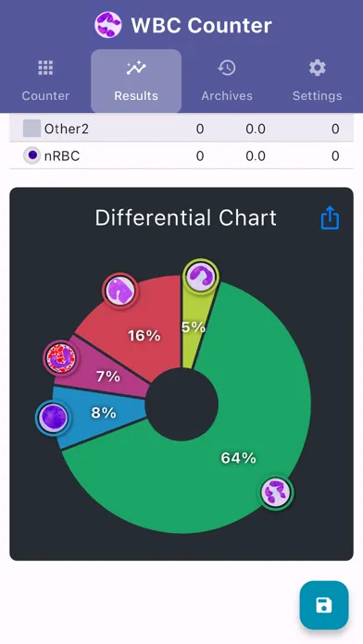Image resolution: width=363 pixels, height=644 pixels.
Task: Tap the blue 8% chart slice
Action: click(x=101, y=415)
